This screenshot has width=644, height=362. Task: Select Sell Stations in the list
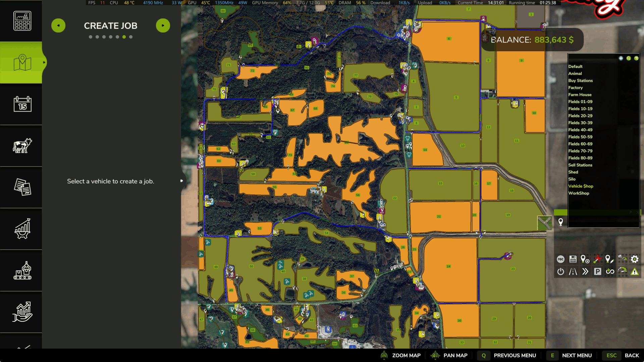tap(580, 165)
